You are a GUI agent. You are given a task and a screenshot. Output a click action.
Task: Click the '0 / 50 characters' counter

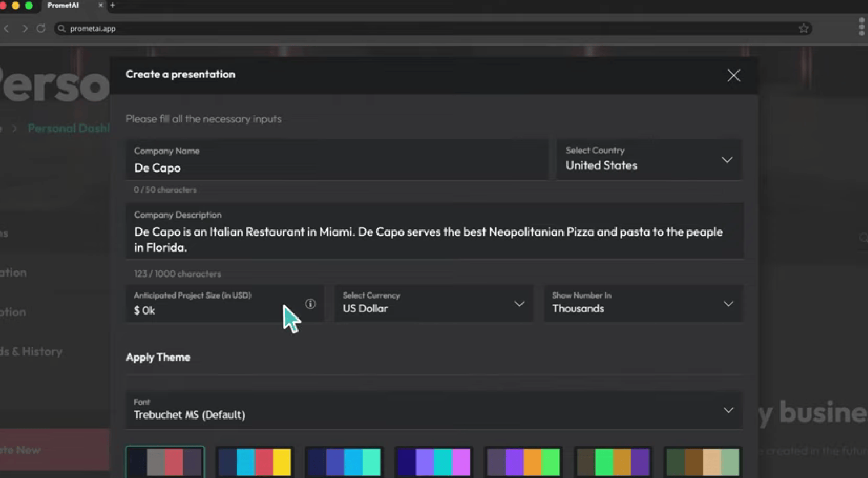[x=165, y=190]
